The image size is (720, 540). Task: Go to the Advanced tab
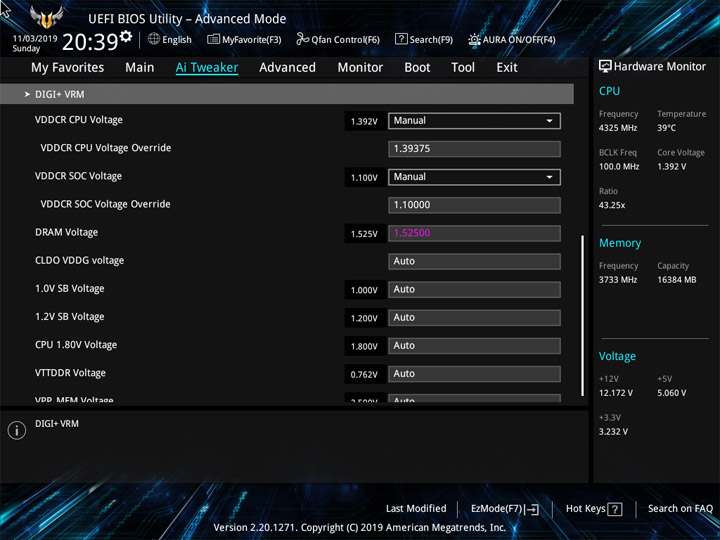(x=287, y=68)
